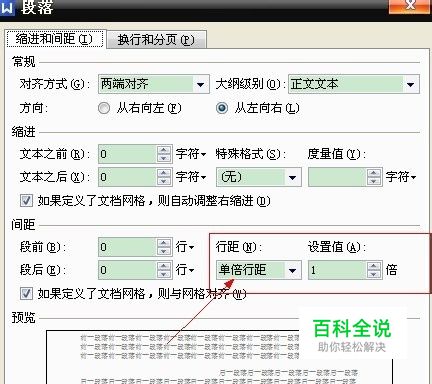Click the 预览 paragraph preview pane
Screen dimensions: 432x384
[x=219, y=357]
